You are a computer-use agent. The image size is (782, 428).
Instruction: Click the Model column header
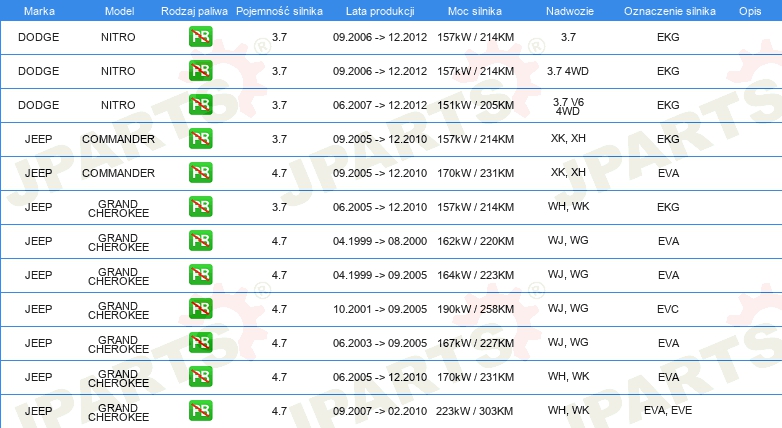[119, 11]
